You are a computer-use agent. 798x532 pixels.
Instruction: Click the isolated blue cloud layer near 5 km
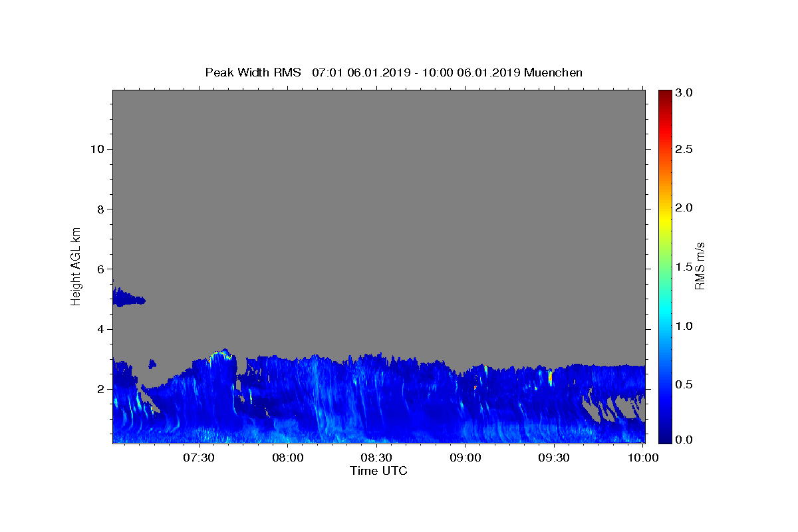click(128, 298)
